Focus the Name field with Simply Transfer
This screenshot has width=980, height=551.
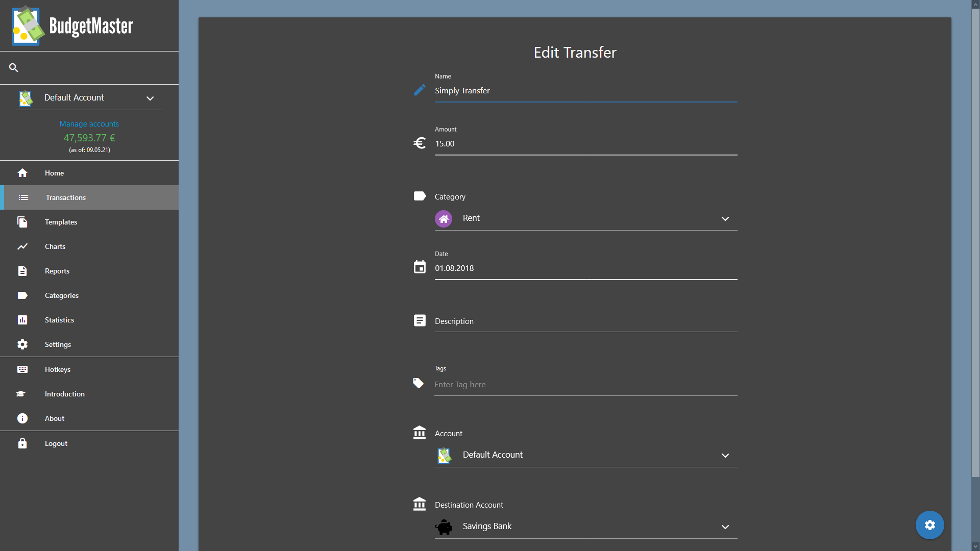coord(586,91)
